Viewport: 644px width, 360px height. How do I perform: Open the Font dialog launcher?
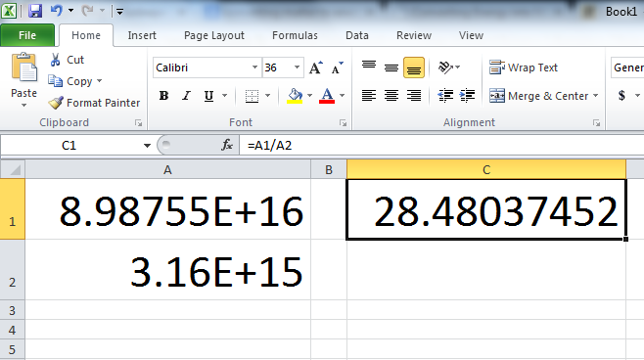(343, 122)
